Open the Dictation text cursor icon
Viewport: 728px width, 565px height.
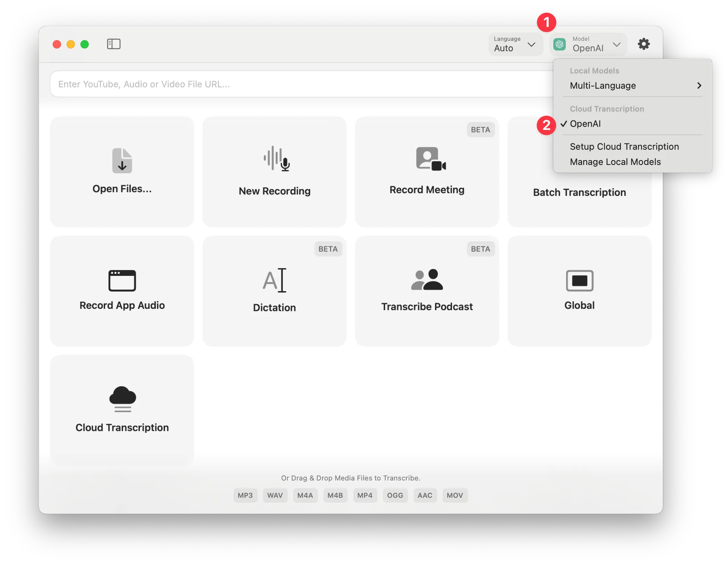click(x=274, y=280)
